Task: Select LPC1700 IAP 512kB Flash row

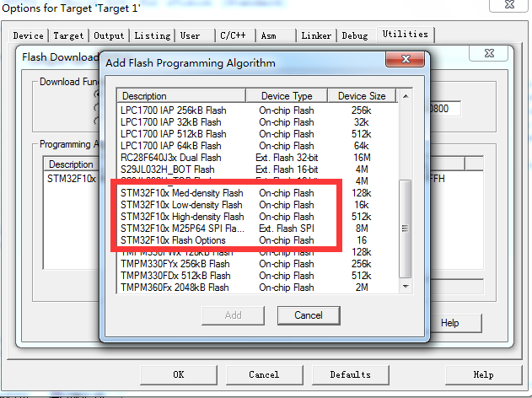Action: click(x=257, y=134)
